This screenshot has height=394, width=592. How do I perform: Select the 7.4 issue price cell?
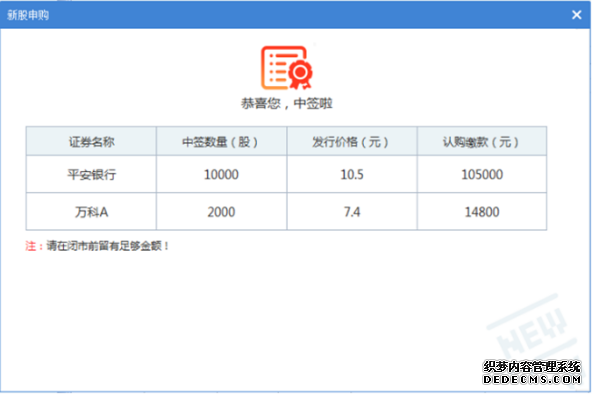coord(352,212)
